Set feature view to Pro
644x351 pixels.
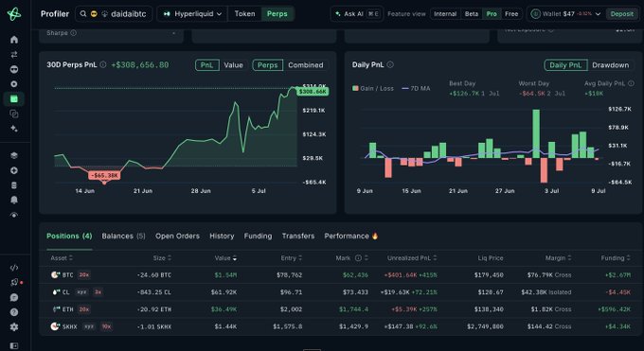(492, 14)
